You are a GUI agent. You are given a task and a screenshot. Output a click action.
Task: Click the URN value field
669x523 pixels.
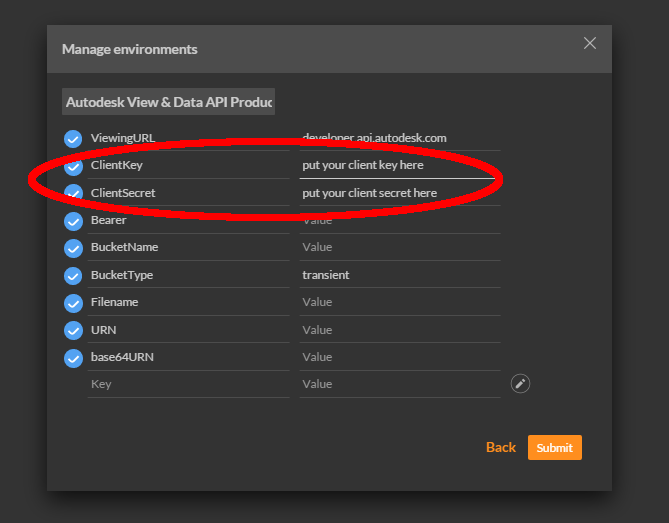point(400,330)
